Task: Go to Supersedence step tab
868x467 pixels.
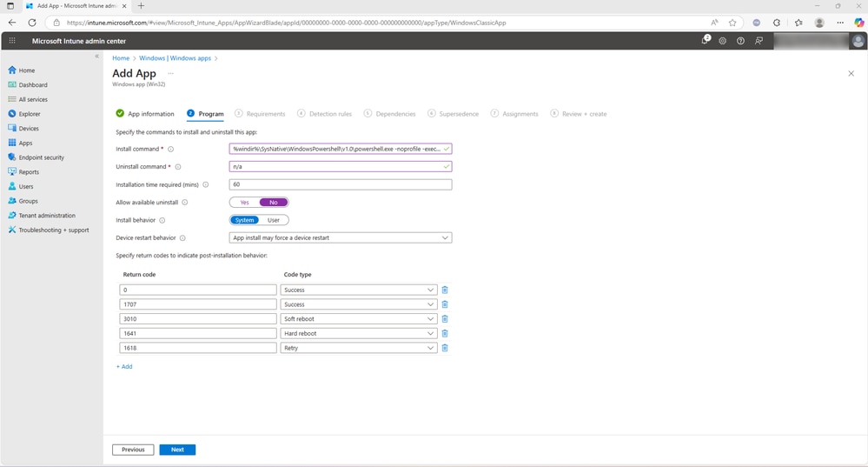Action: [x=453, y=114]
